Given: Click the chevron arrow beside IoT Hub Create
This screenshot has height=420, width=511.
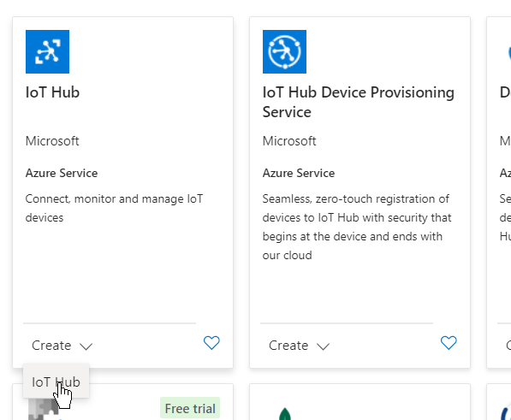Looking at the screenshot, I should click(86, 346).
